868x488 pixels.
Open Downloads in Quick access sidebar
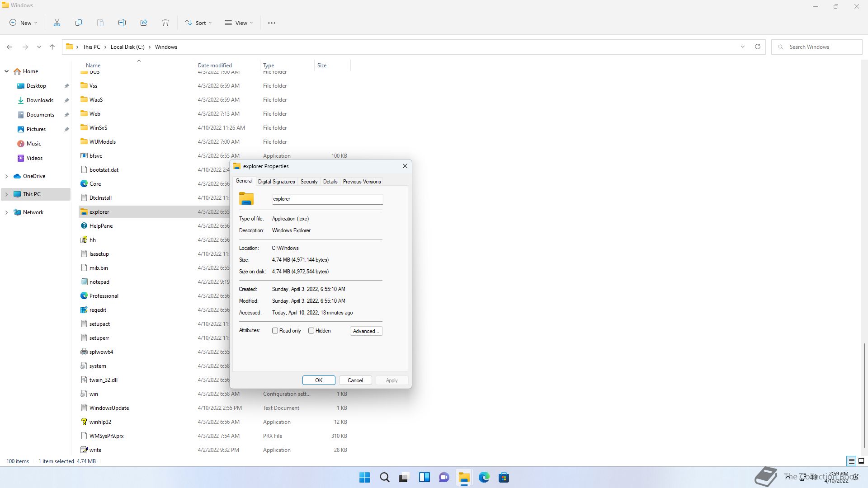tap(40, 100)
